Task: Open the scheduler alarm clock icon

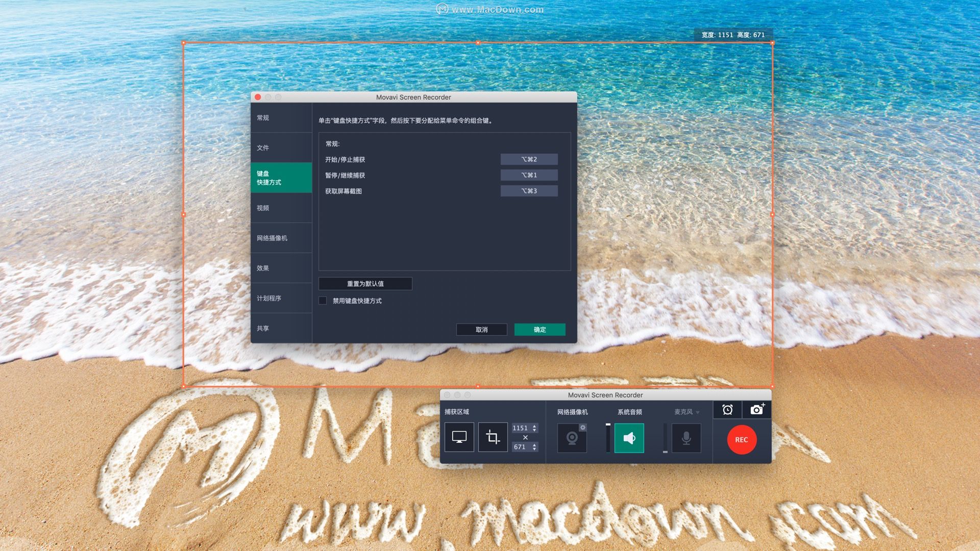Action: pyautogui.click(x=727, y=409)
